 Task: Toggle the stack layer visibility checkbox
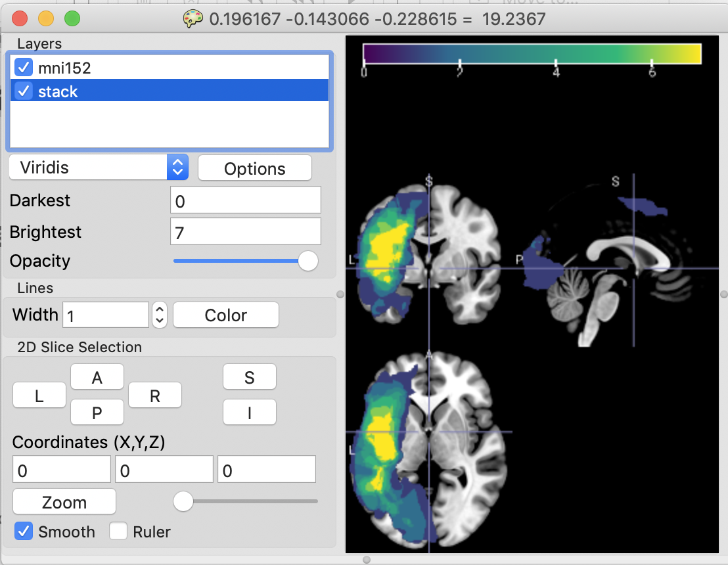coord(24,91)
